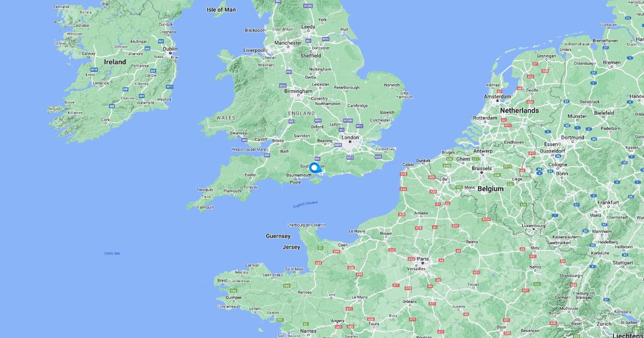Click the Isle of Man label
This screenshot has height=338, width=644.
(221, 10)
